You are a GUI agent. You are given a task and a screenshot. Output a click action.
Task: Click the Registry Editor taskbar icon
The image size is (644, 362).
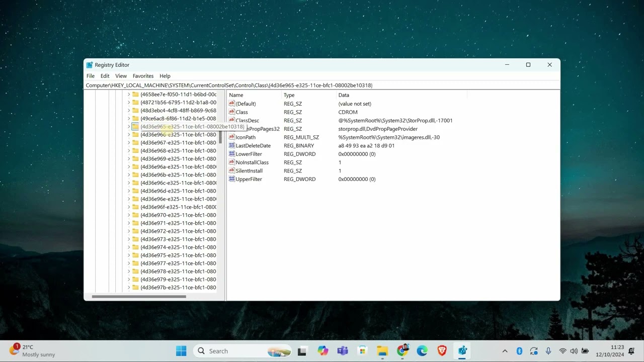[x=462, y=351]
